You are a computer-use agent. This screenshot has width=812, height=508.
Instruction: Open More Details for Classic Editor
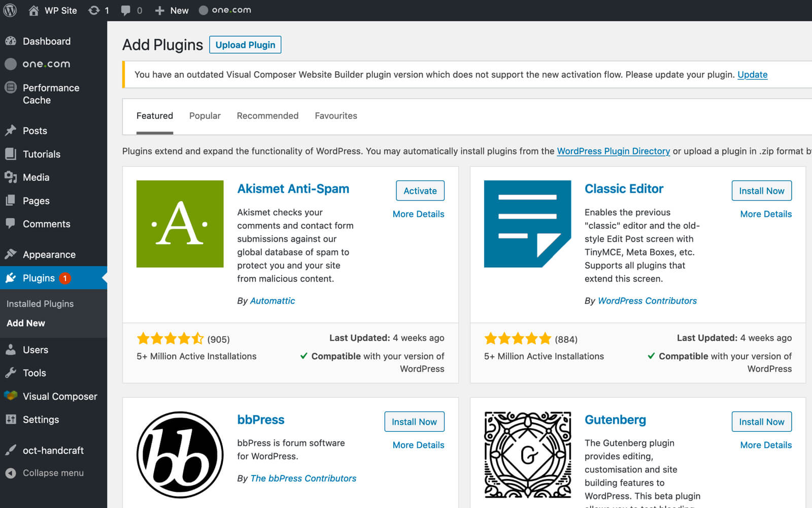point(766,214)
